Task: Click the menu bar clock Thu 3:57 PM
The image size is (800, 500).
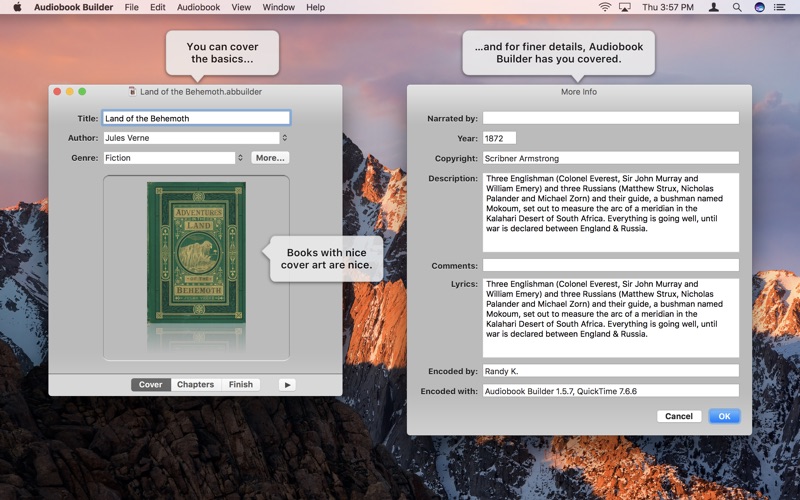Action: click(668, 7)
